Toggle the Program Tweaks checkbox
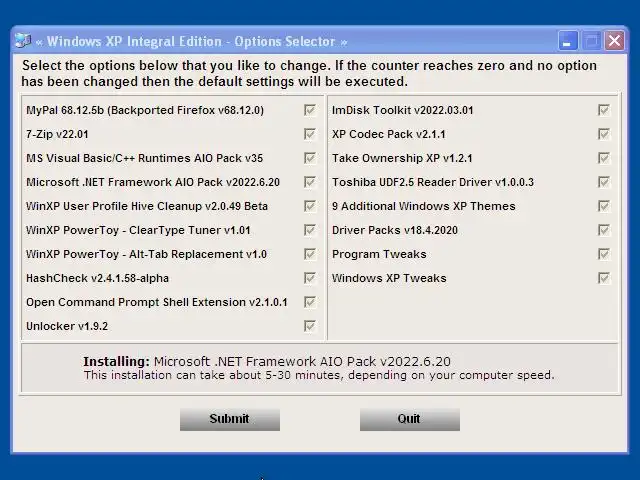Viewport: 640px width, 480px height. click(604, 254)
